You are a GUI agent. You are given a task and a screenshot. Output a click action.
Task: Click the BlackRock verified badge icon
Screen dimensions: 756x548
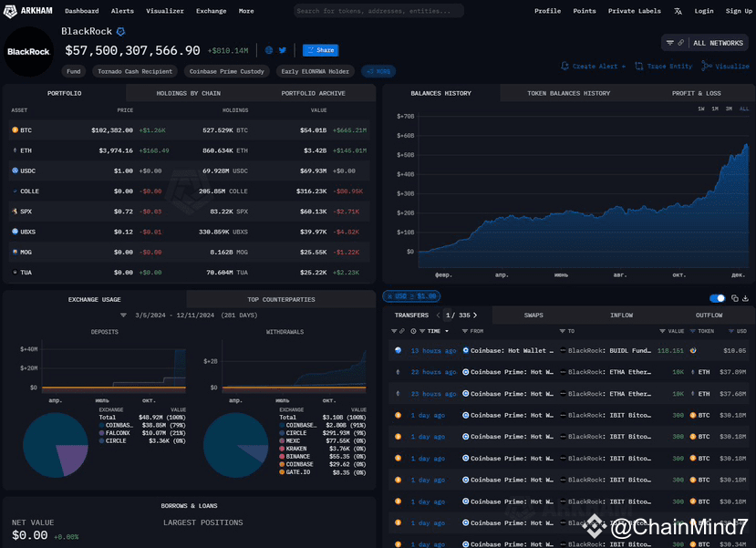[x=120, y=32]
